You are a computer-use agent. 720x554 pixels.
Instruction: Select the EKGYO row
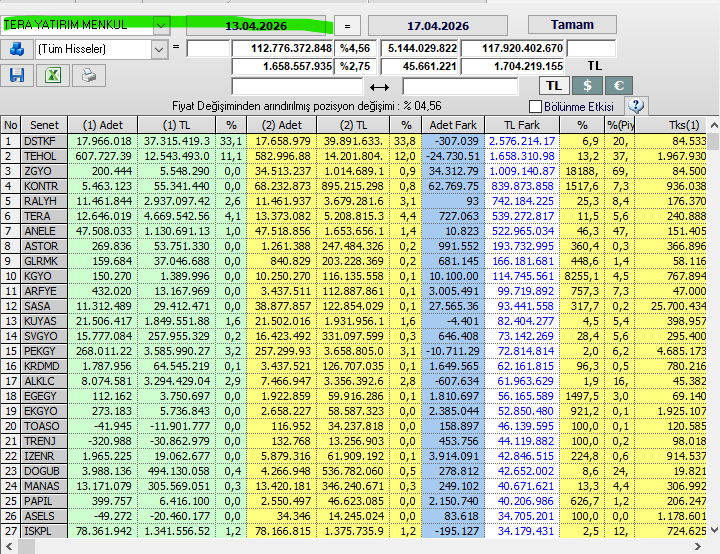tap(353, 411)
